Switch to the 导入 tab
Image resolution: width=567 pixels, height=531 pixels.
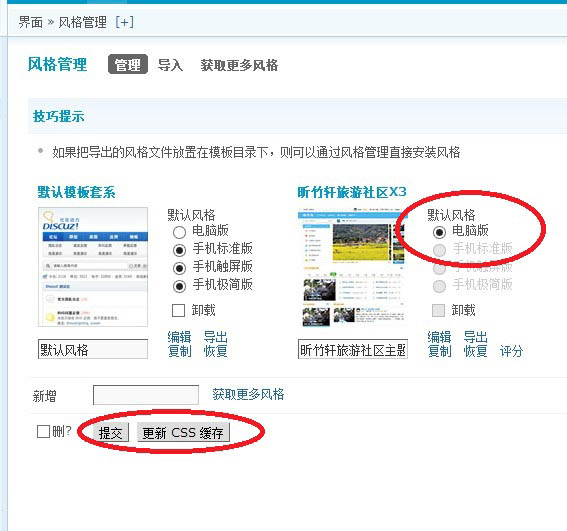point(170,65)
